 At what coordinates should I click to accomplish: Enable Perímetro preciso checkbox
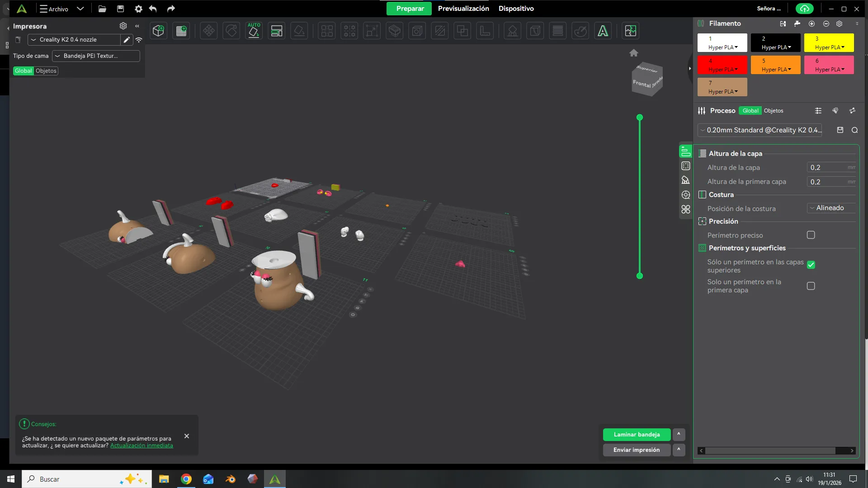click(x=811, y=235)
